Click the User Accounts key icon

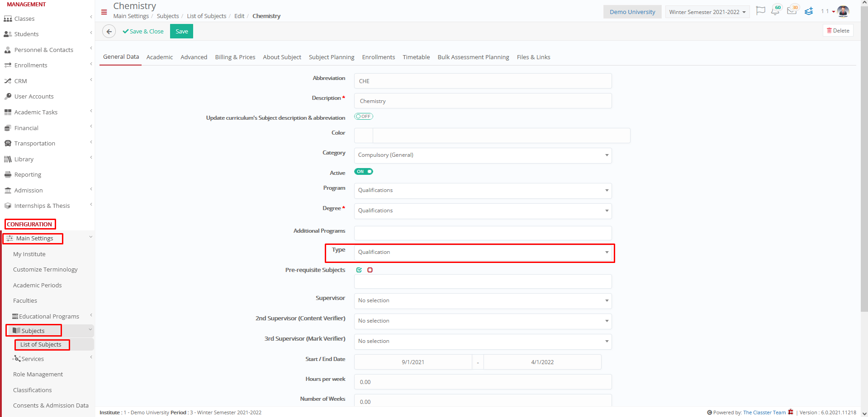tap(8, 97)
